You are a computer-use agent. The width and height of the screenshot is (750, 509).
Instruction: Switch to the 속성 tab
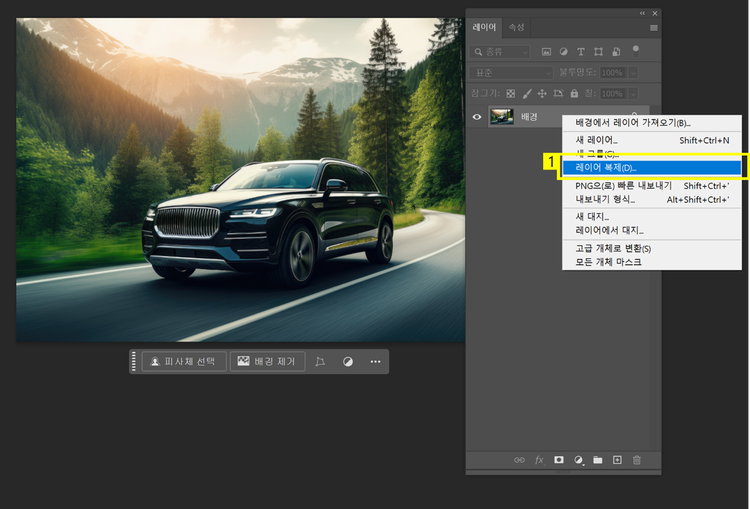pos(516,28)
